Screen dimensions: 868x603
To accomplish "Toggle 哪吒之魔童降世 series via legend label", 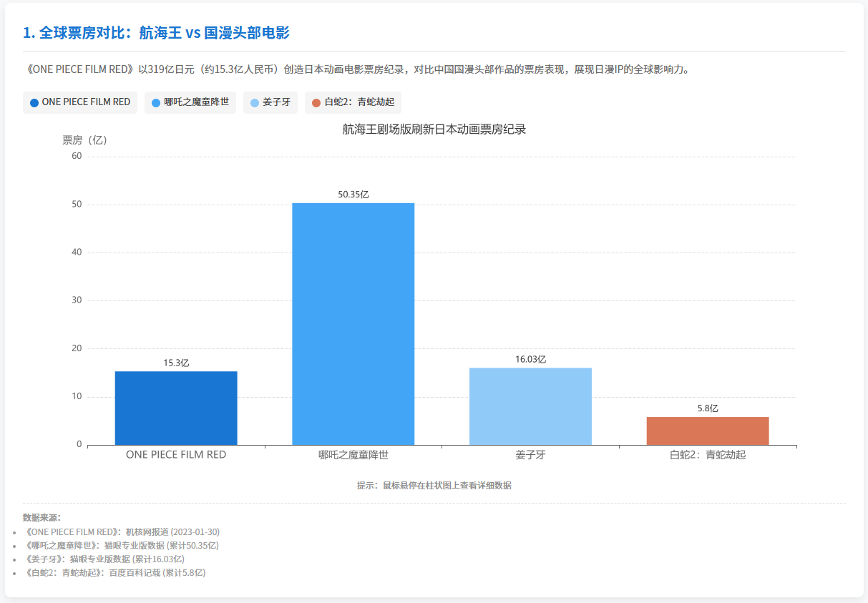I will point(196,102).
